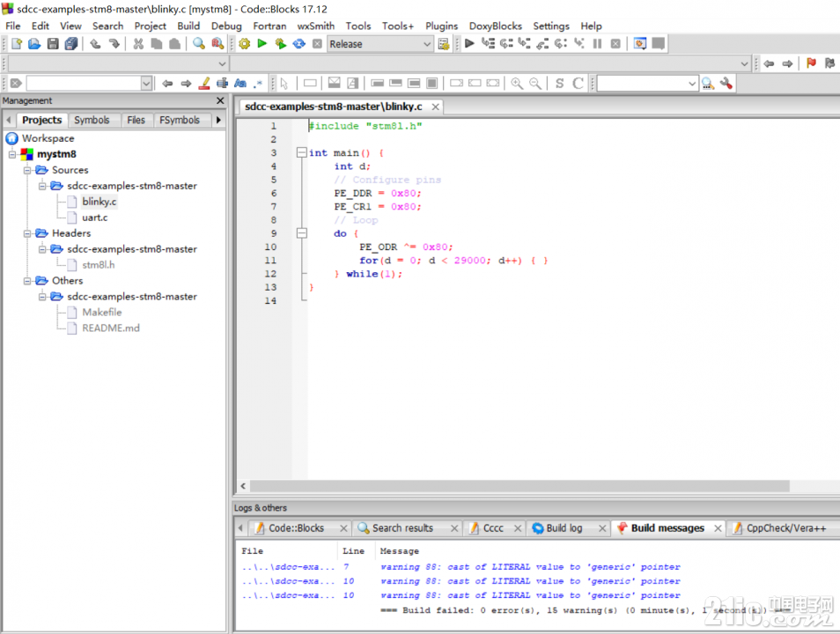This screenshot has width=840, height=634.
Task: Click the Paste toolbar icon
Action: pyautogui.click(x=174, y=43)
